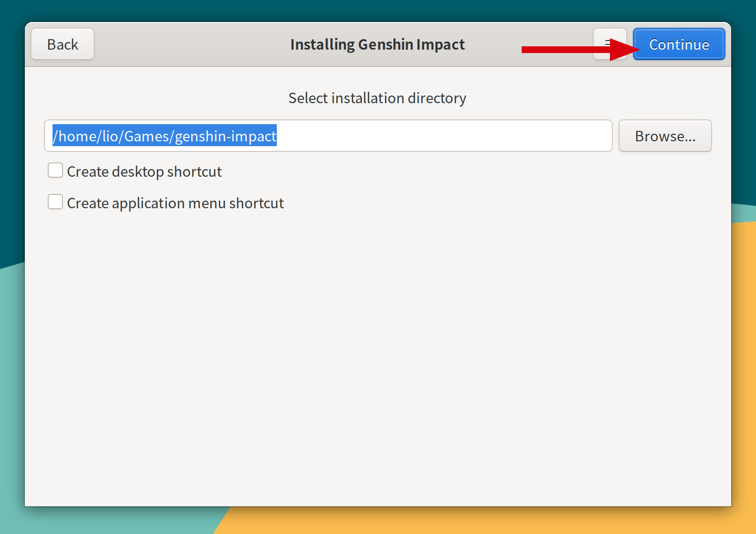The image size is (756, 534).
Task: Click the 'Select installation directory' label
Action: point(377,98)
